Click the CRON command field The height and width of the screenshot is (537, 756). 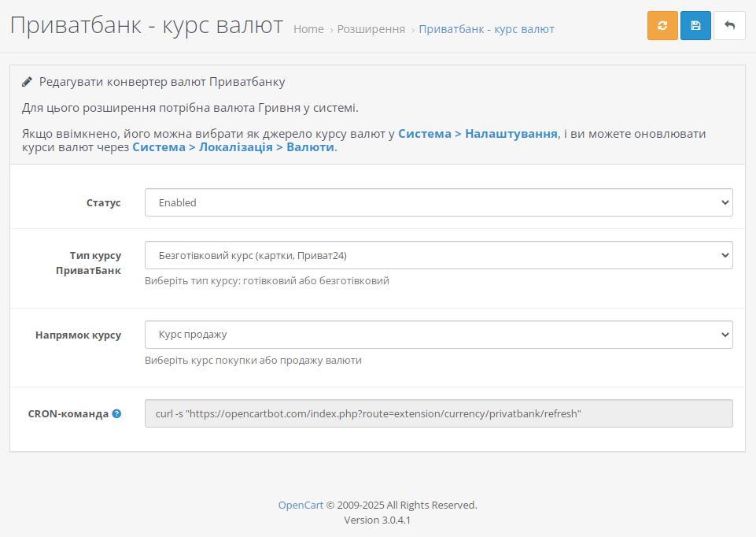(439, 413)
